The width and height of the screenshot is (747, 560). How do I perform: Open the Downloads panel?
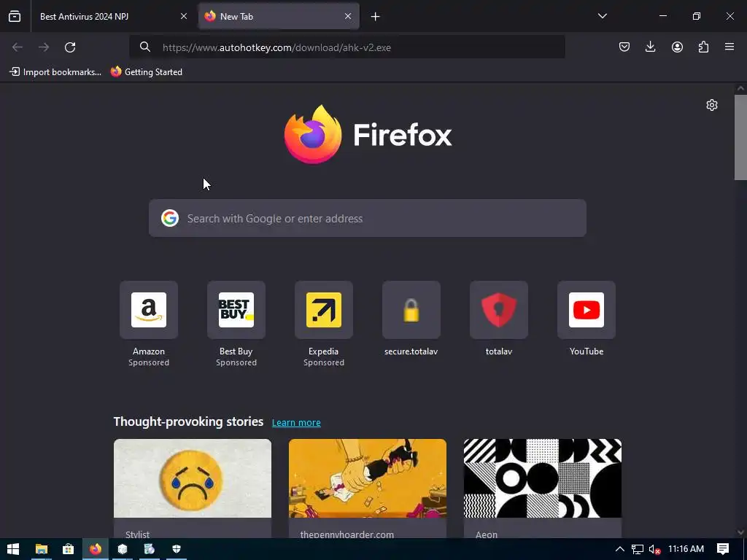pyautogui.click(x=650, y=47)
